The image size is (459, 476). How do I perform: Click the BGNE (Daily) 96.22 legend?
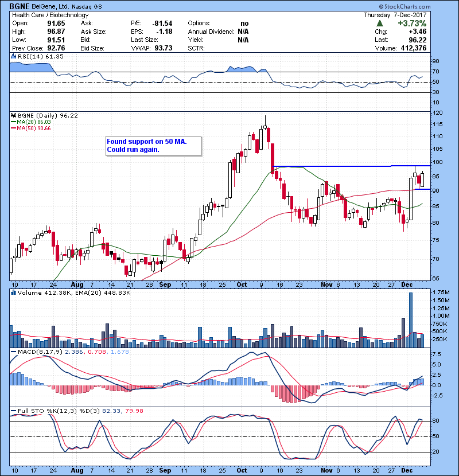tap(48, 115)
